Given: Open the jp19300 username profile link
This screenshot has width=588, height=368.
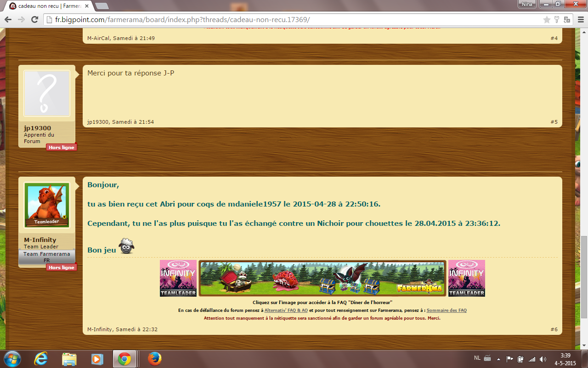Looking at the screenshot, I should [x=38, y=128].
